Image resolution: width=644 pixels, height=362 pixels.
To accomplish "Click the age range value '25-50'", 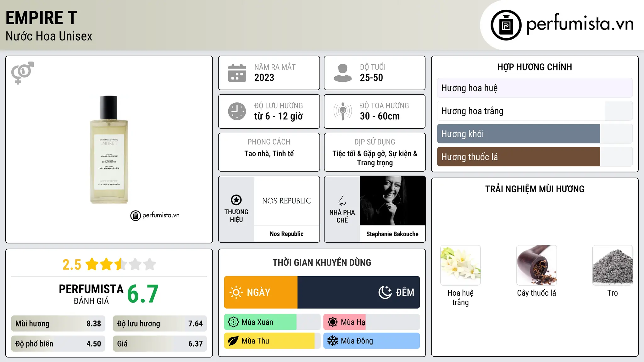I will coord(371,78).
